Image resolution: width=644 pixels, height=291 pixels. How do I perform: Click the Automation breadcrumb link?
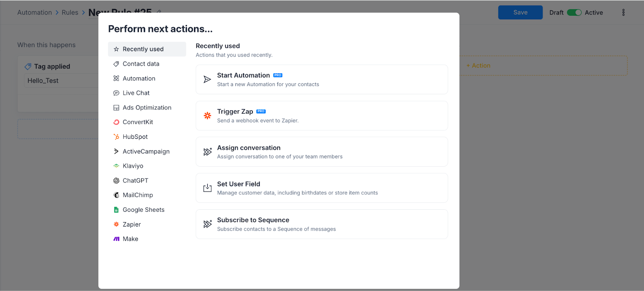[x=35, y=12]
